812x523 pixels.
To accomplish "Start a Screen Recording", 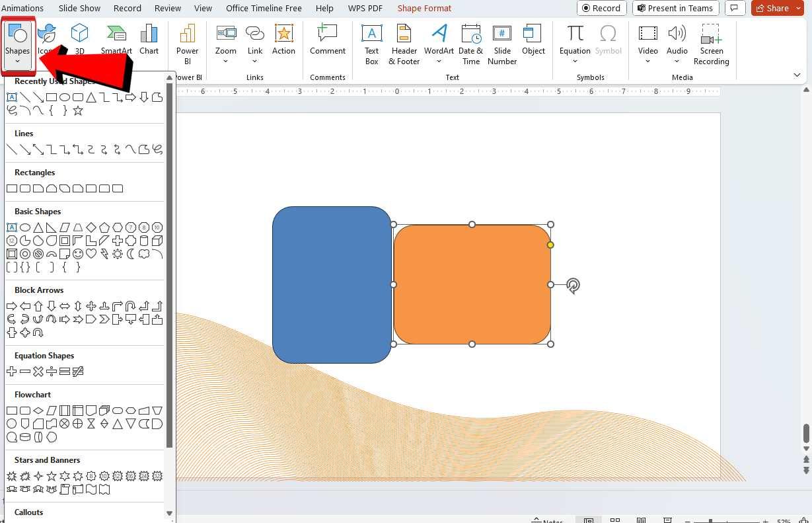I will (712, 44).
